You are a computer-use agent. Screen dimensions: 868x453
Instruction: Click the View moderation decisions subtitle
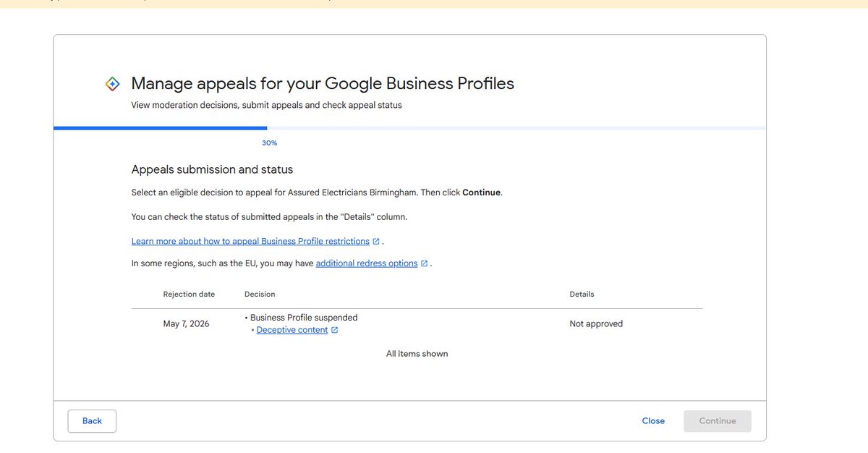click(x=266, y=105)
